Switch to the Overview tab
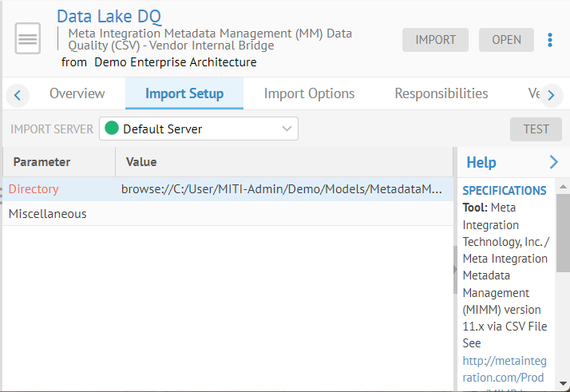This screenshot has height=392, width=570. pos(77,93)
